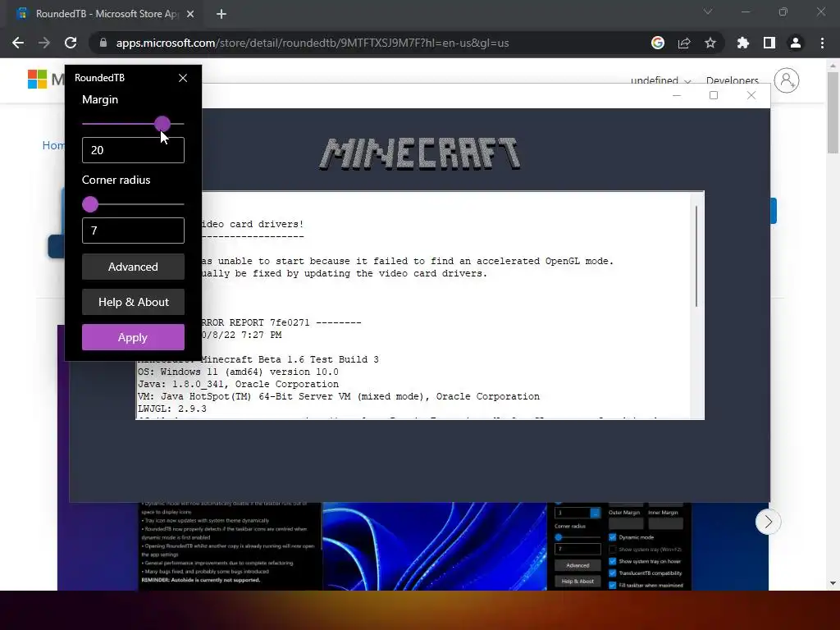
Task: Select the RoundedTB - Microsoft Store tab
Action: pyautogui.click(x=104, y=14)
